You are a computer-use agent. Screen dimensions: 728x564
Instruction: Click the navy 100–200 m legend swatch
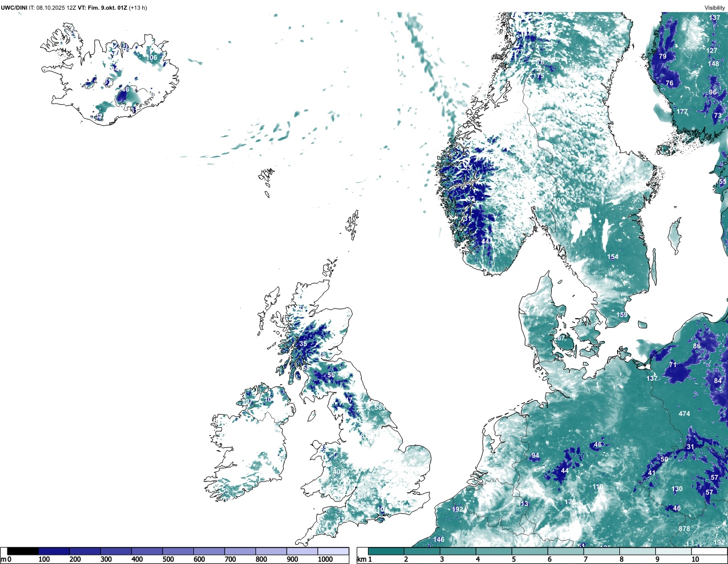tap(54, 551)
